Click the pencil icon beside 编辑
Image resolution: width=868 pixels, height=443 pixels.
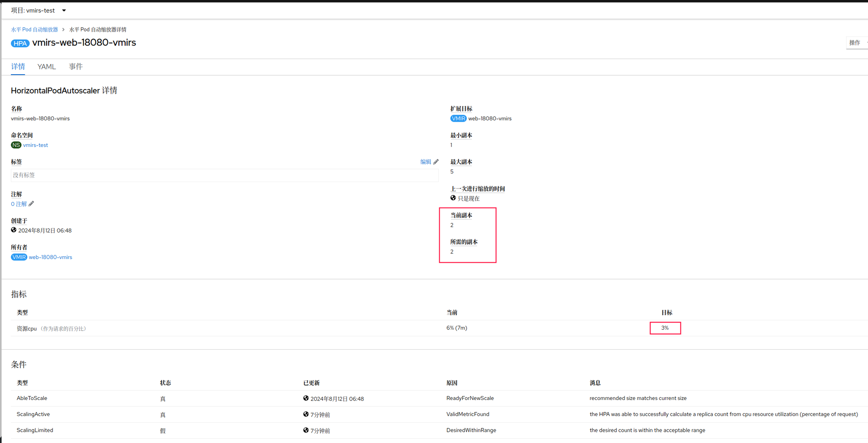pyautogui.click(x=436, y=162)
